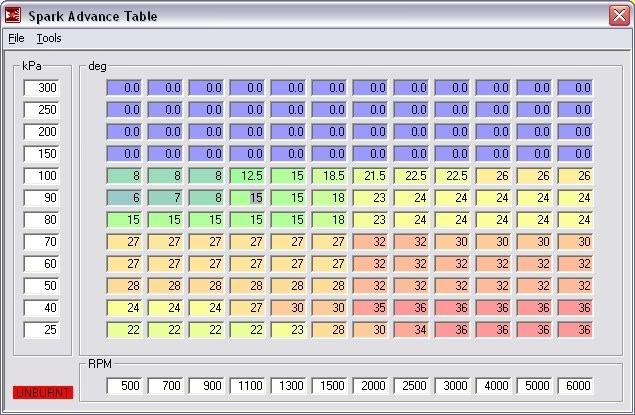Select the 300 kPa bin field
The width and height of the screenshot is (635, 415).
pyautogui.click(x=42, y=88)
